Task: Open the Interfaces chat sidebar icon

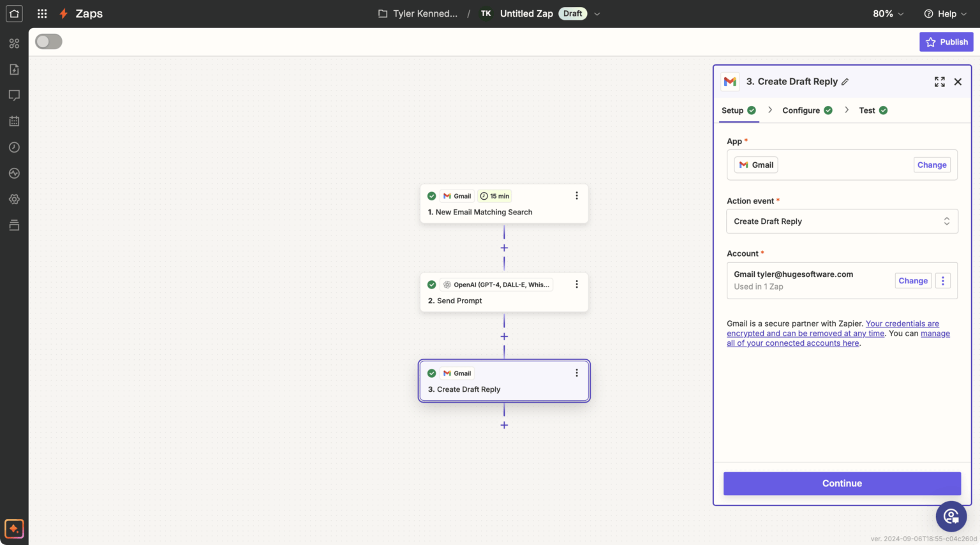Action: (x=14, y=94)
